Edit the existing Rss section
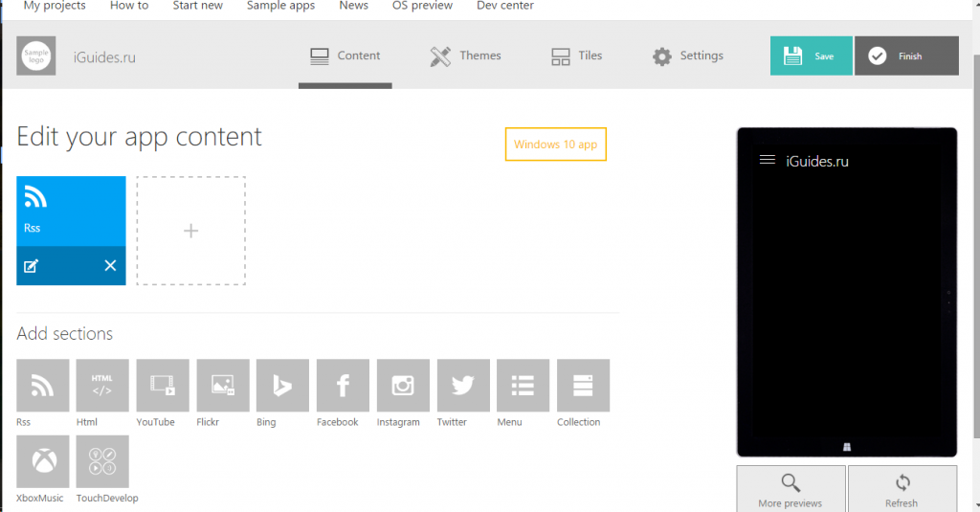This screenshot has height=512, width=980. 31,266
